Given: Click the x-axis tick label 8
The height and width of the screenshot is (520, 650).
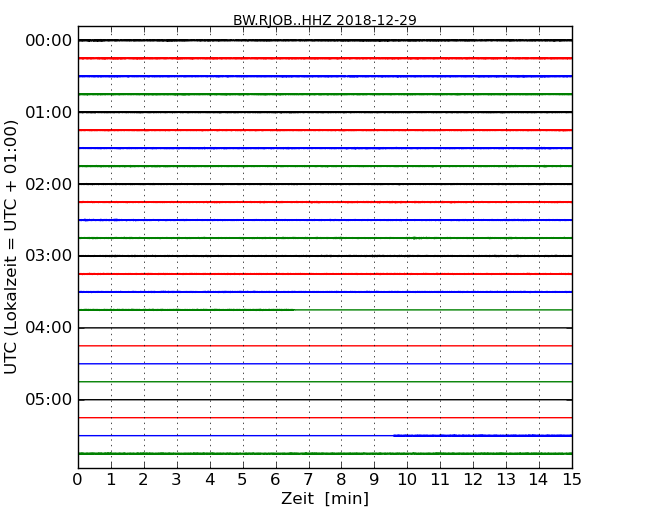Looking at the screenshot, I should tap(341, 480).
